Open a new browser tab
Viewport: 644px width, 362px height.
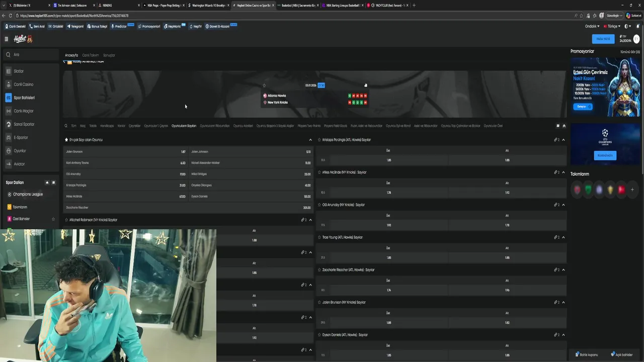(x=414, y=5)
